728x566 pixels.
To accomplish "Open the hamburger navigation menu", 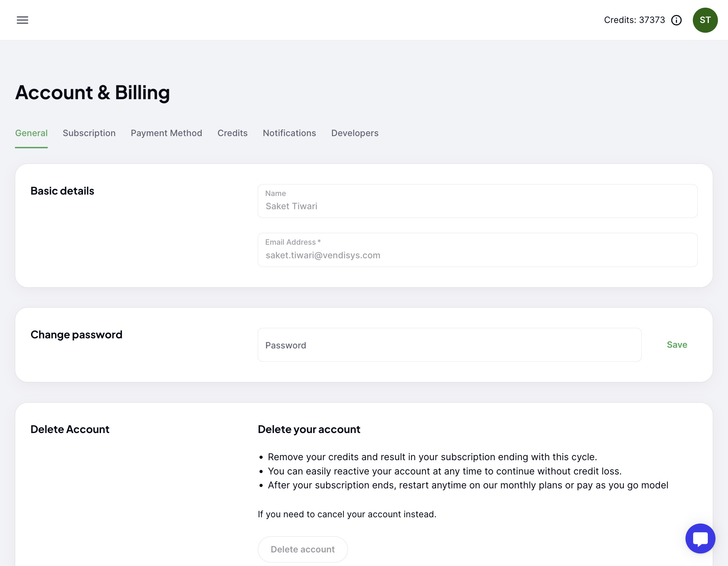I will (22, 20).
